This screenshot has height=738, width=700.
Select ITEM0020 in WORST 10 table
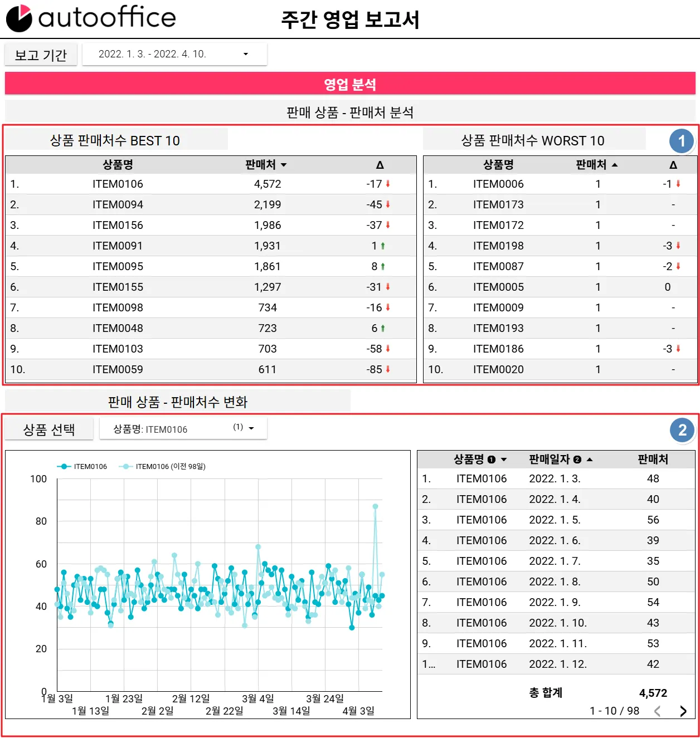pos(498,369)
